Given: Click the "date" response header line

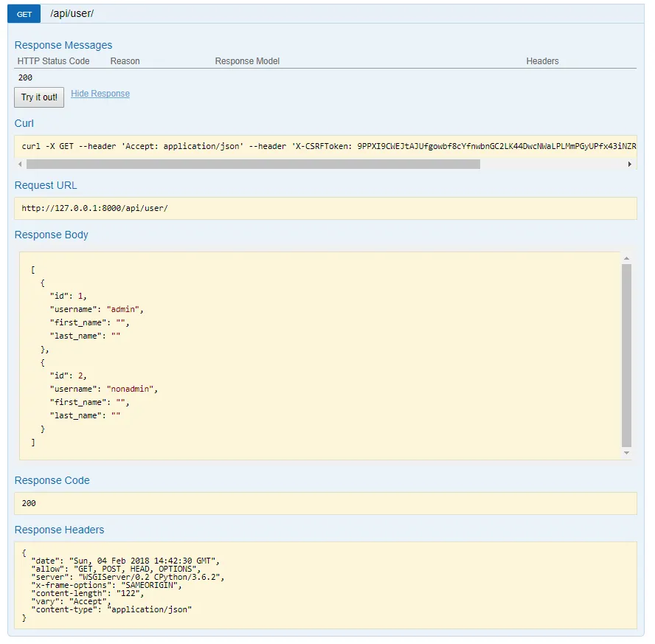Looking at the screenshot, I should 125,561.
